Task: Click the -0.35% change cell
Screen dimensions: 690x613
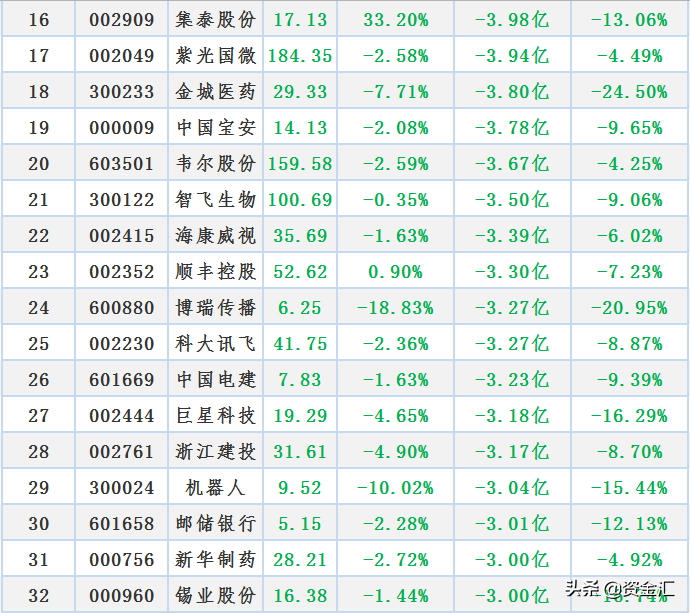Action: (x=396, y=200)
